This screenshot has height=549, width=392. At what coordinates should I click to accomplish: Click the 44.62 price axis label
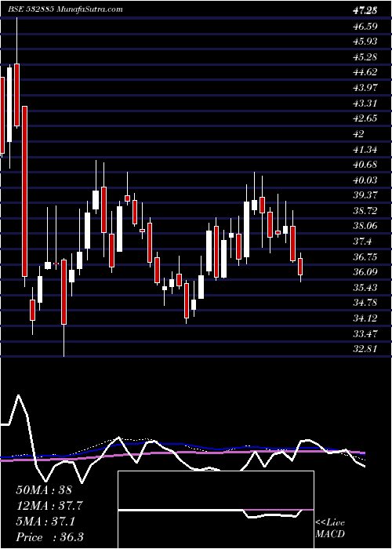point(365,72)
